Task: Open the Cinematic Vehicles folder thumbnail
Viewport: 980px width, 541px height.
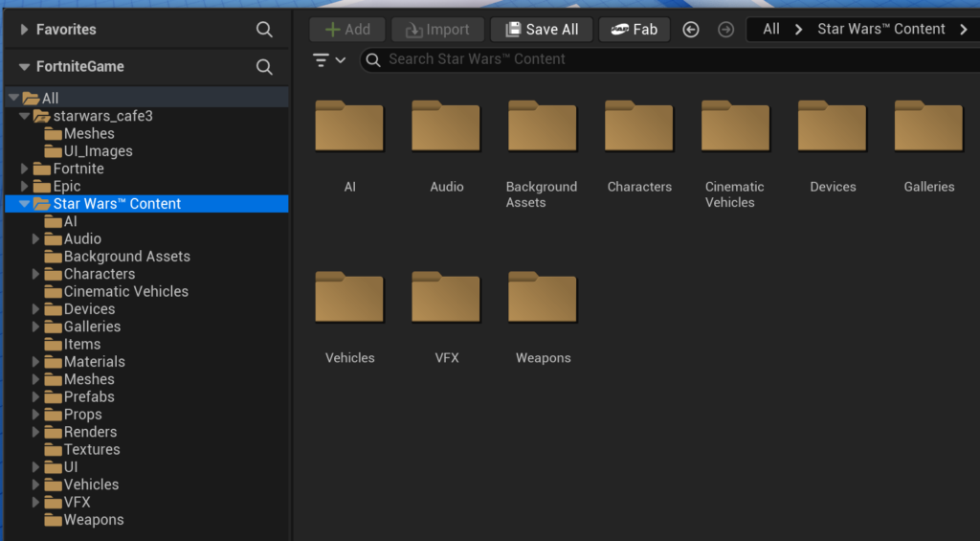Action: click(735, 126)
